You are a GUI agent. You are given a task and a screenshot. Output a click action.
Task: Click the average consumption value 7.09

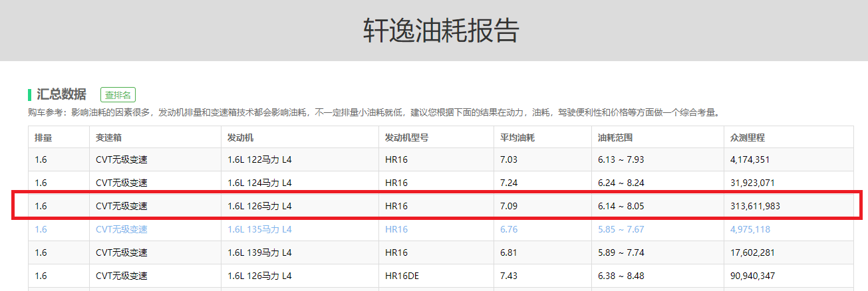click(x=509, y=206)
